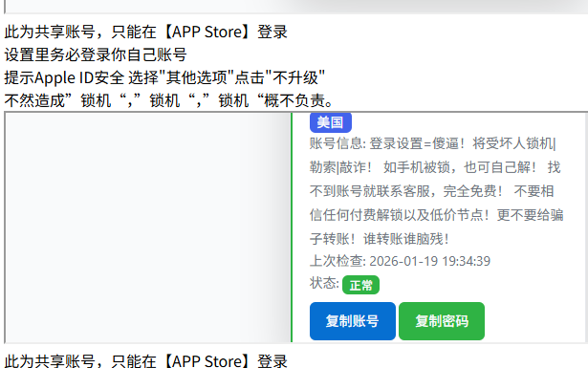Click the line starting 勒索|敲诈！
This screenshot has height=368, width=588.
click(x=435, y=167)
